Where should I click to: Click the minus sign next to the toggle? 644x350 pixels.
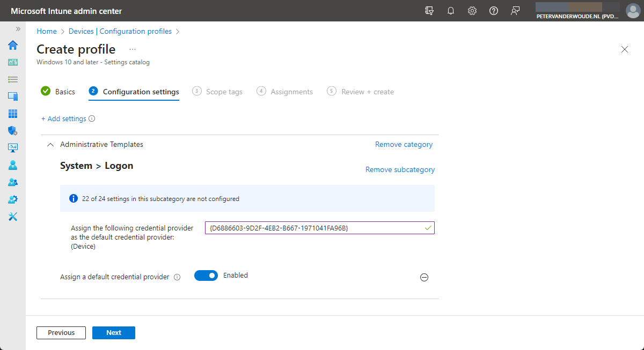coord(424,277)
